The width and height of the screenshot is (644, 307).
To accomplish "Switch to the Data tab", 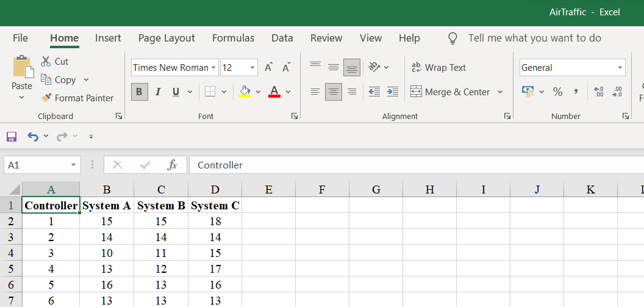I will click(282, 38).
